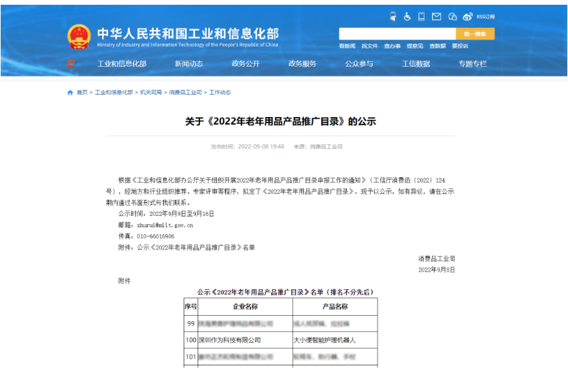Click the row number 101 cell
Screen dimensions: 568x392
pyautogui.click(x=191, y=357)
